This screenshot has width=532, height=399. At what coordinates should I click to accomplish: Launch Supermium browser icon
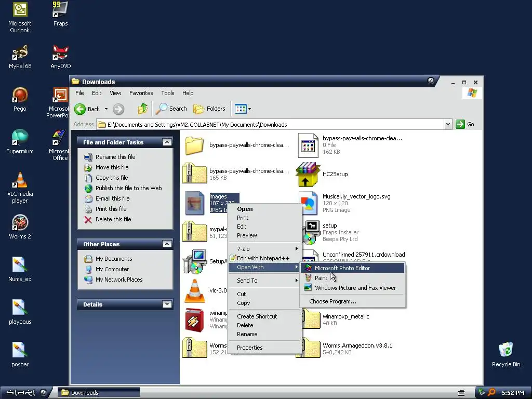20,142
